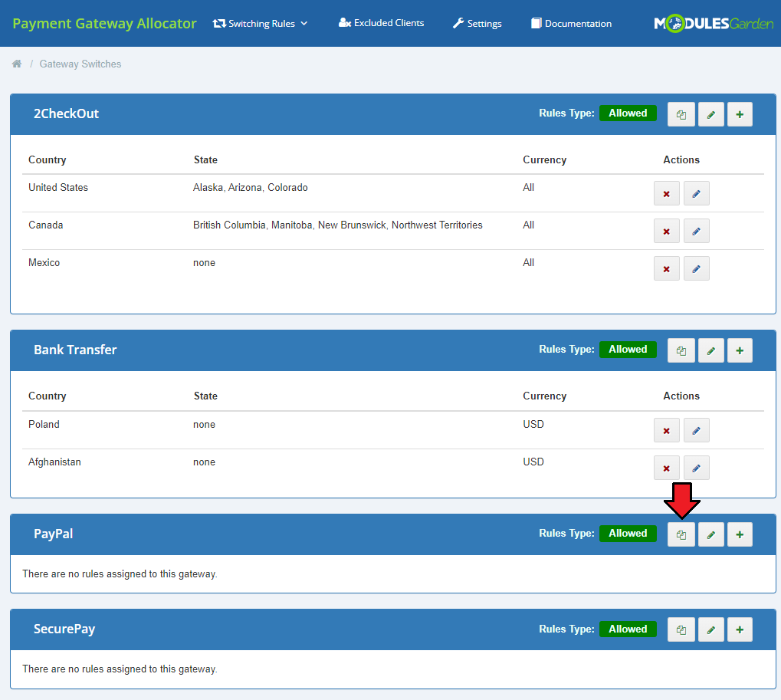Delete the Afghanistan rule

click(667, 468)
